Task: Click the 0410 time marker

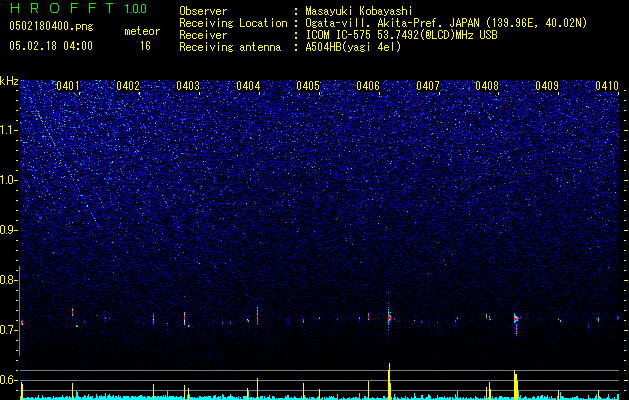Action: [x=607, y=86]
